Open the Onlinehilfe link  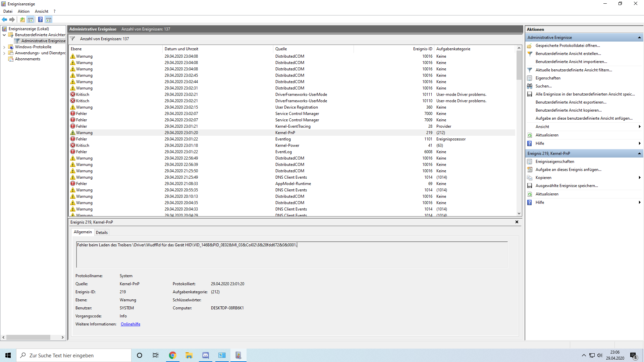tap(130, 324)
